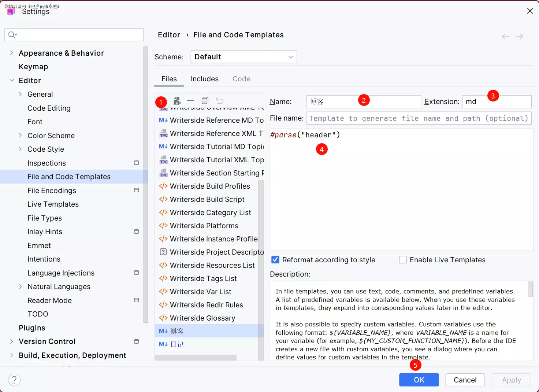Viewport: 539px width, 392px height.
Task: Go back using the left arrow icon
Action: click(x=505, y=36)
